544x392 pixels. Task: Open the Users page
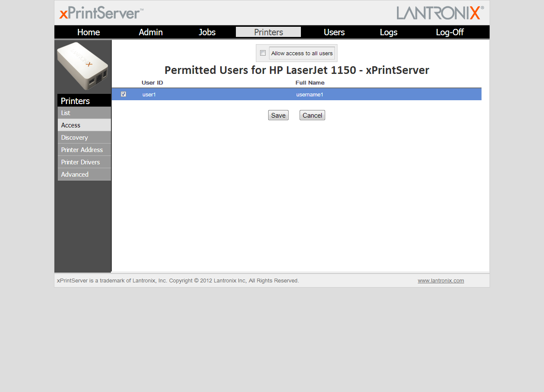click(x=334, y=32)
